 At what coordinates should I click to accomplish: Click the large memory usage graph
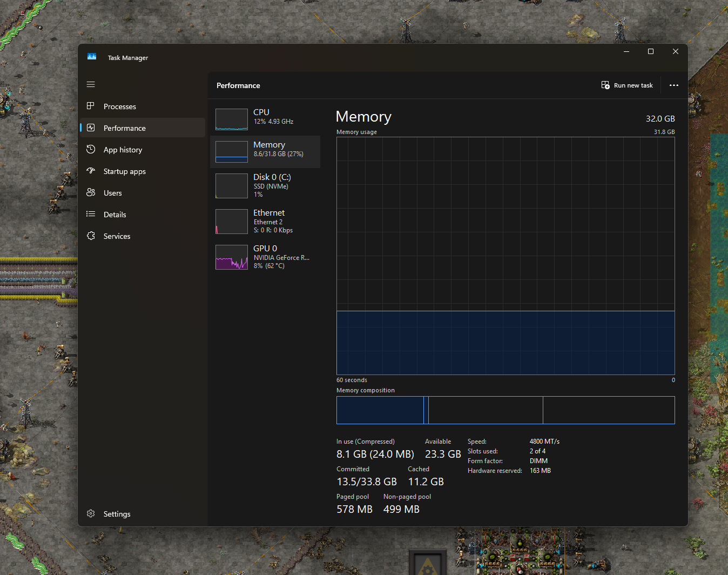pos(505,256)
